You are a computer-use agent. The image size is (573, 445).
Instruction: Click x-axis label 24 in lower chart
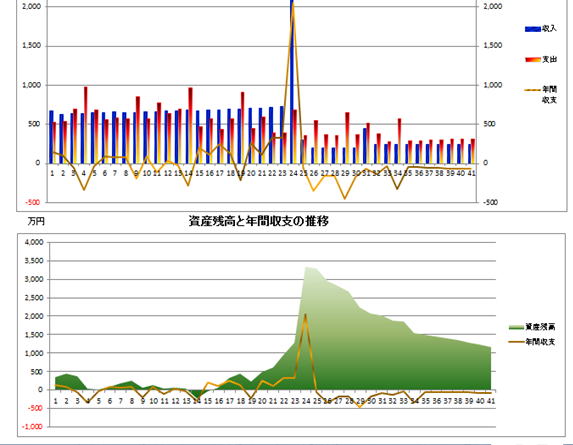point(306,401)
